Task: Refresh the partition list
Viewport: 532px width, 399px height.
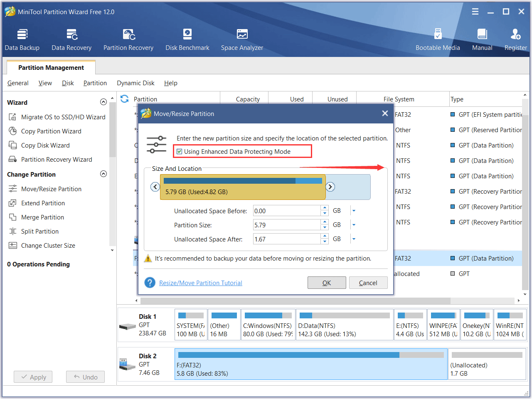Action: [x=124, y=99]
